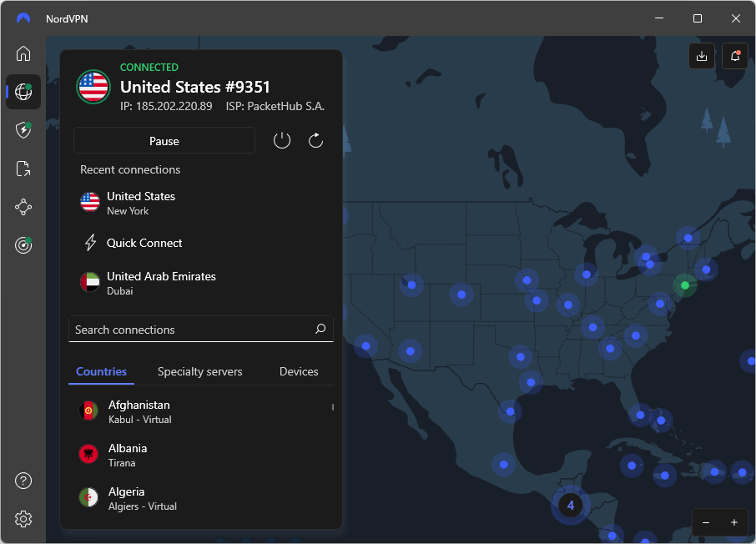Click the United Arab Emirates flag icon
756x544 pixels.
tap(90, 282)
